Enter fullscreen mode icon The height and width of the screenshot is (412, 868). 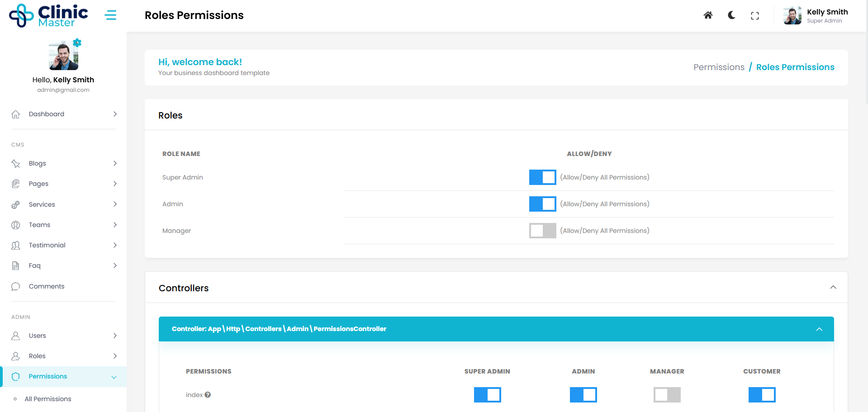click(x=754, y=16)
